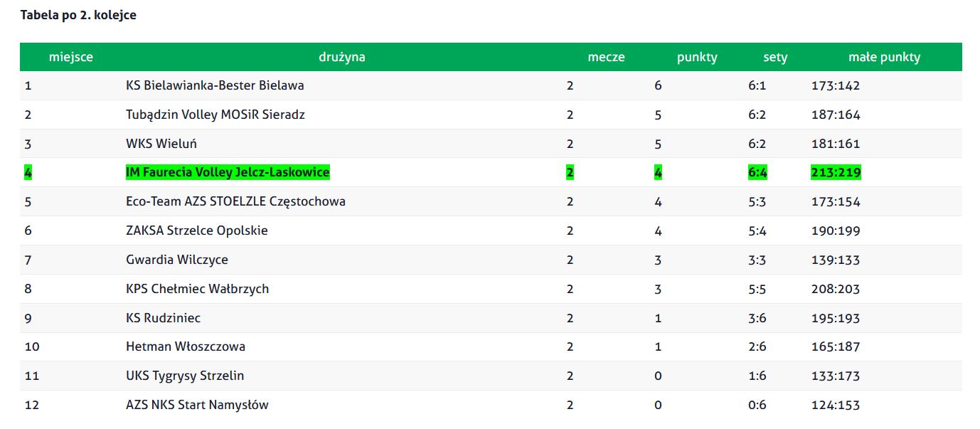Viewport: 980px width, 429px height.
Task: Click the highlighted small points 213:219
Action: tap(836, 172)
